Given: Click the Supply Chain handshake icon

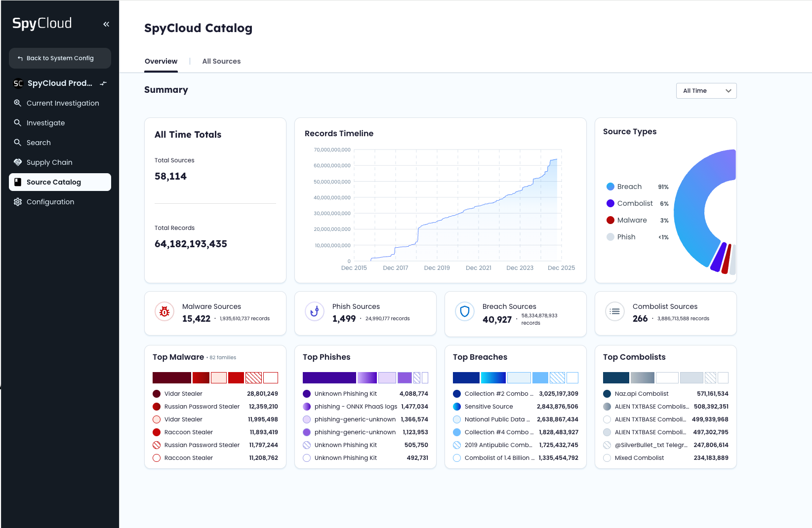Looking at the screenshot, I should coord(18,162).
